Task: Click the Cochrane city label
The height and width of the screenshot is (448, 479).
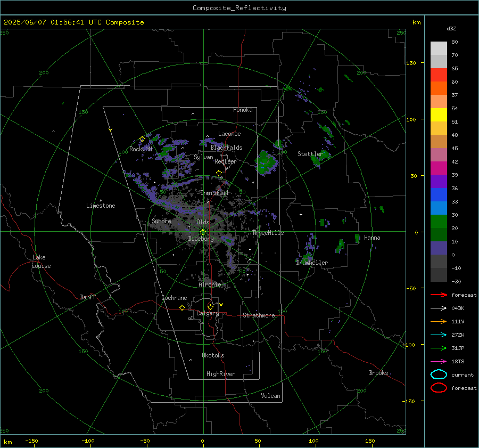Action: [x=174, y=298]
